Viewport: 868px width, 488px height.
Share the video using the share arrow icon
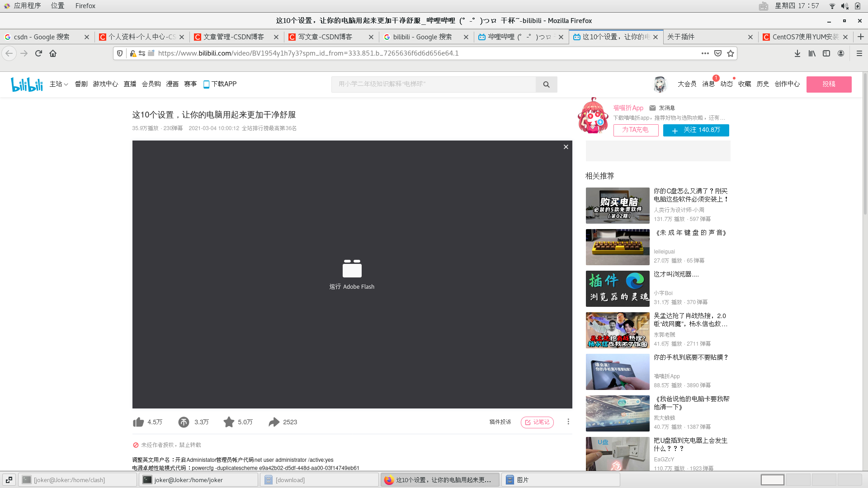point(274,422)
